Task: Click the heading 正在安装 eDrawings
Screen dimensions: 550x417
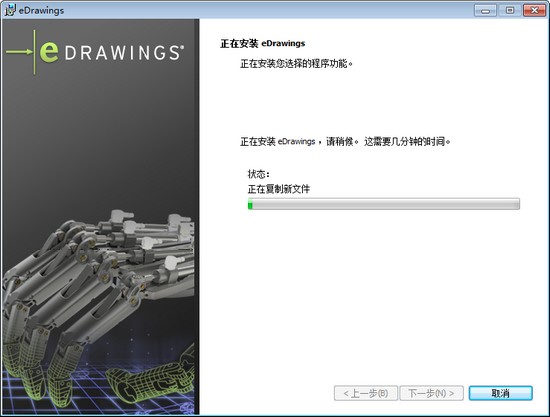Action: [x=263, y=43]
